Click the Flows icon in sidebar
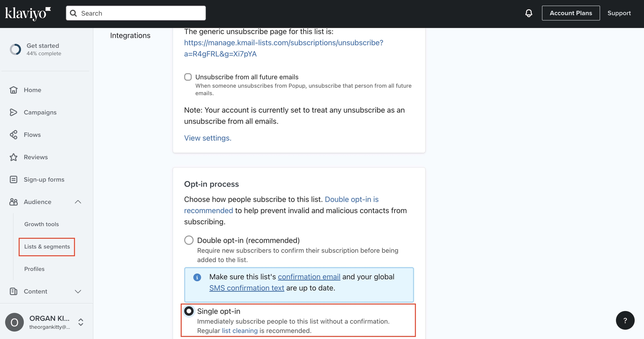Image resolution: width=644 pixels, height=339 pixels. (13, 135)
